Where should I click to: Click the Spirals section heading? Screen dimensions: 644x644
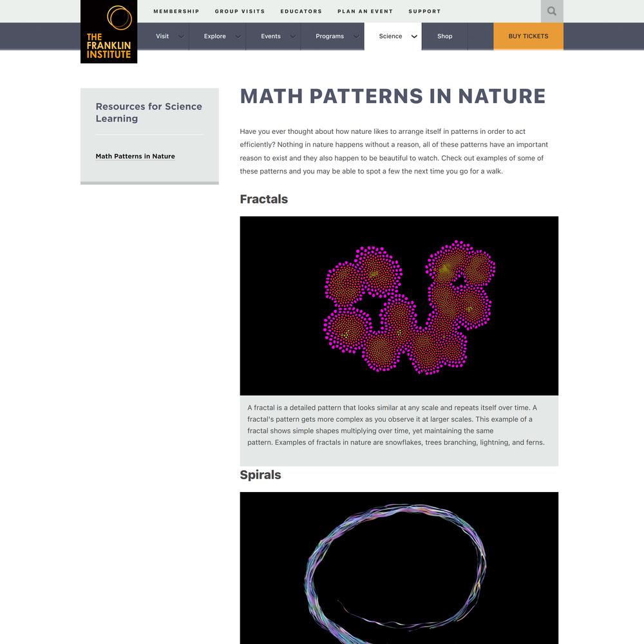click(260, 475)
